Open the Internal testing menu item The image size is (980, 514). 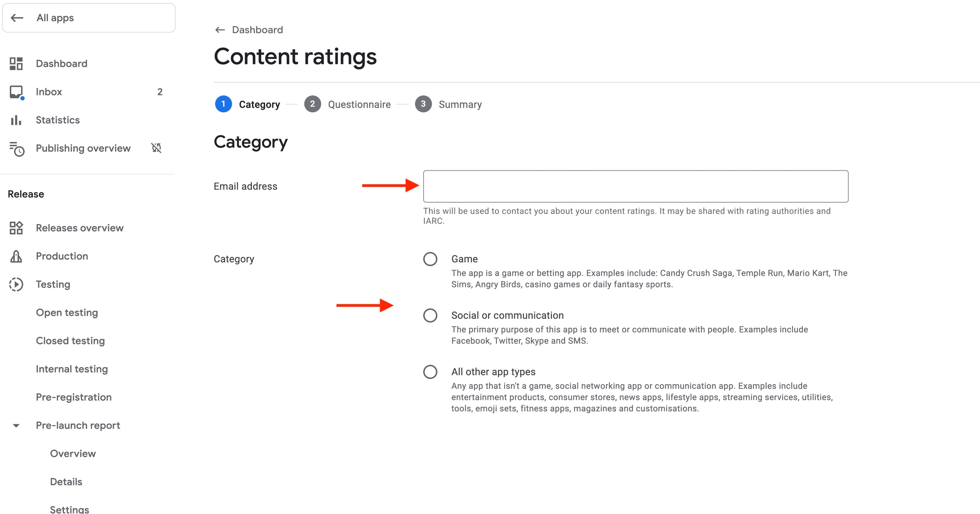pyautogui.click(x=72, y=369)
